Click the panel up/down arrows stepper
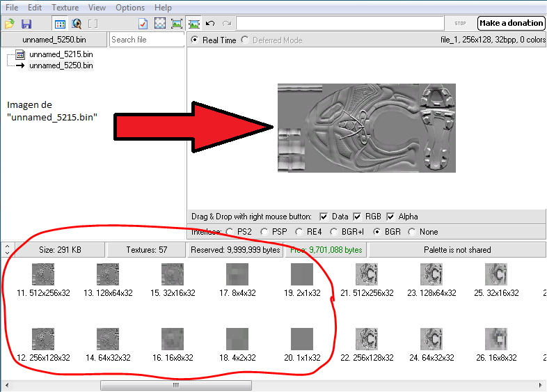This screenshot has height=392, width=547. pyautogui.click(x=7, y=249)
